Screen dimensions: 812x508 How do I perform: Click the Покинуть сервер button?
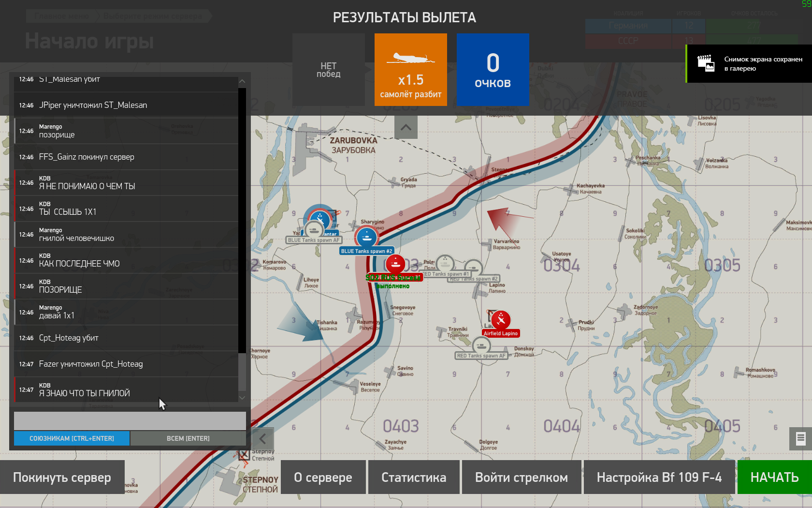click(x=62, y=477)
